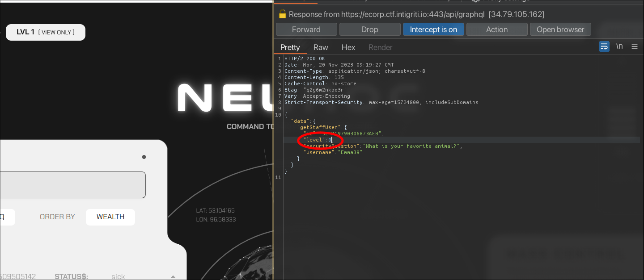Click the Cache-Control: no-store line

pyautogui.click(x=320, y=84)
